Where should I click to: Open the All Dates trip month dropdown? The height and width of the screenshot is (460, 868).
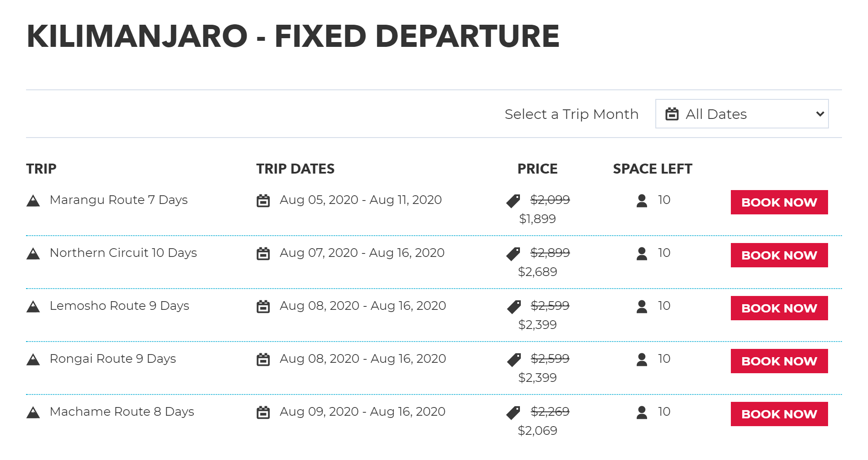742,114
